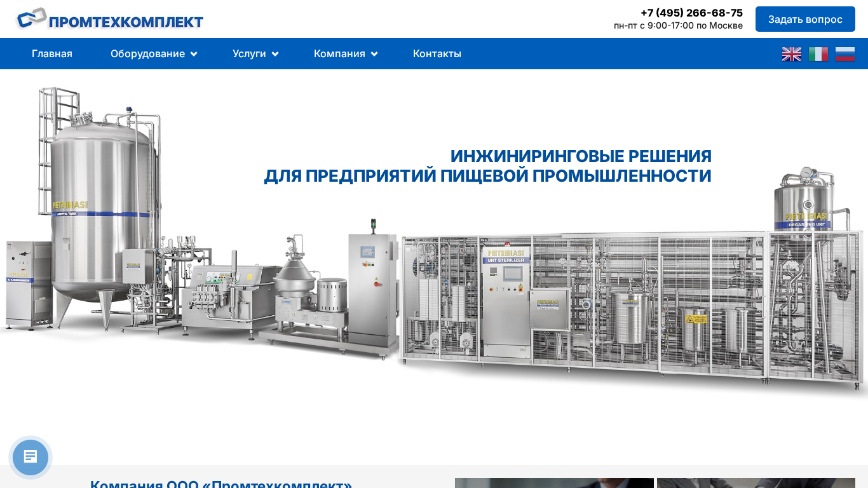Expand the Оборудование dropdown arrow
The width and height of the screenshot is (868, 488).
(194, 54)
